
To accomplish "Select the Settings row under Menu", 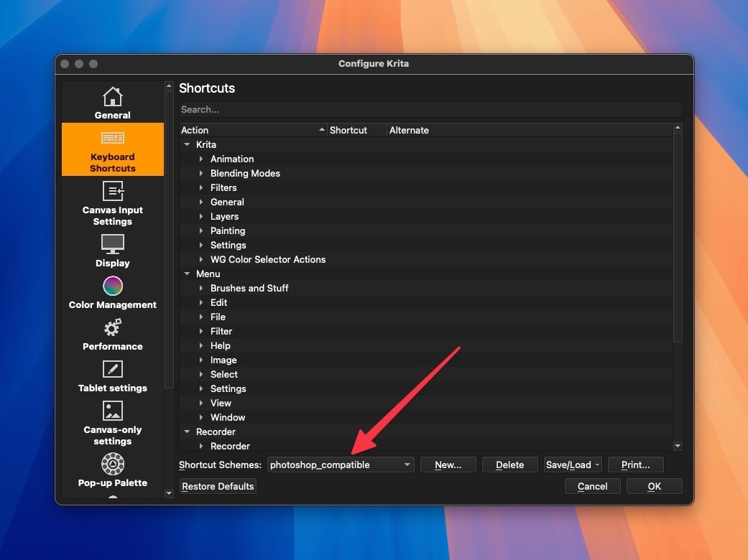I will click(426, 388).
